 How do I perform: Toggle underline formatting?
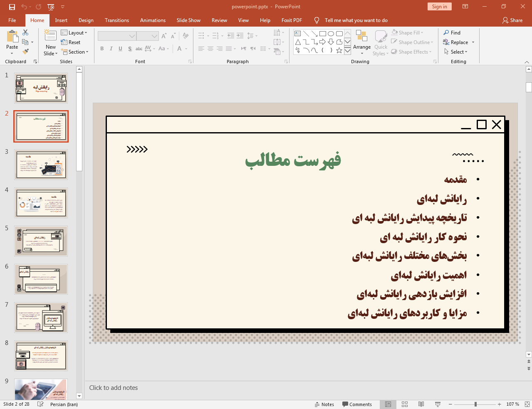click(x=120, y=49)
